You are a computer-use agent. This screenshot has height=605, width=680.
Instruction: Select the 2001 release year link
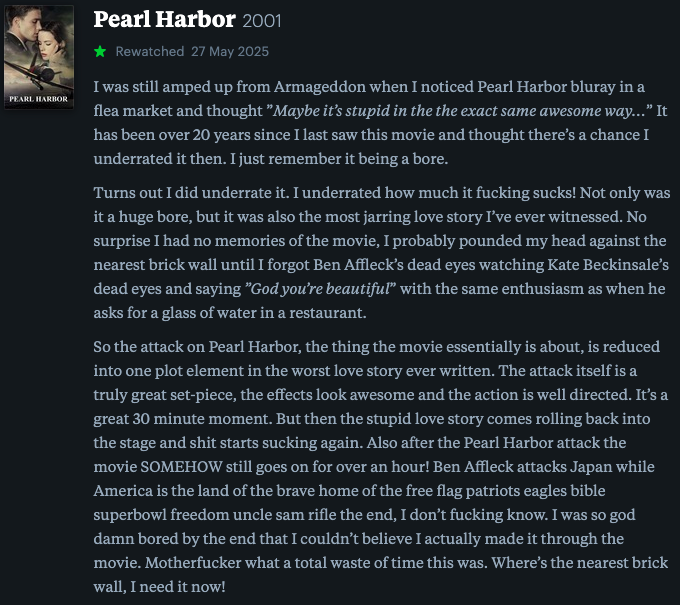pos(262,21)
